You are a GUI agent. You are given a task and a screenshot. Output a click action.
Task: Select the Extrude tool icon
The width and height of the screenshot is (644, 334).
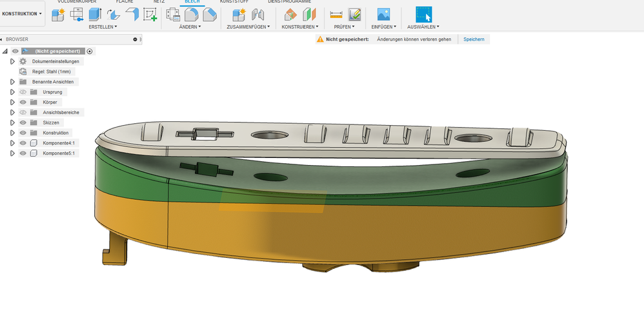(95, 15)
